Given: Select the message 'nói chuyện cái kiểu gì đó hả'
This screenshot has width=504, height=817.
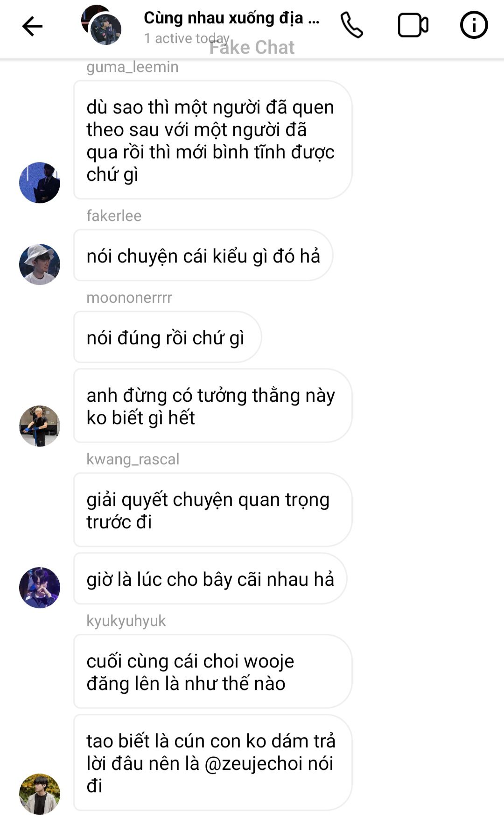Looking at the screenshot, I should coord(203,256).
